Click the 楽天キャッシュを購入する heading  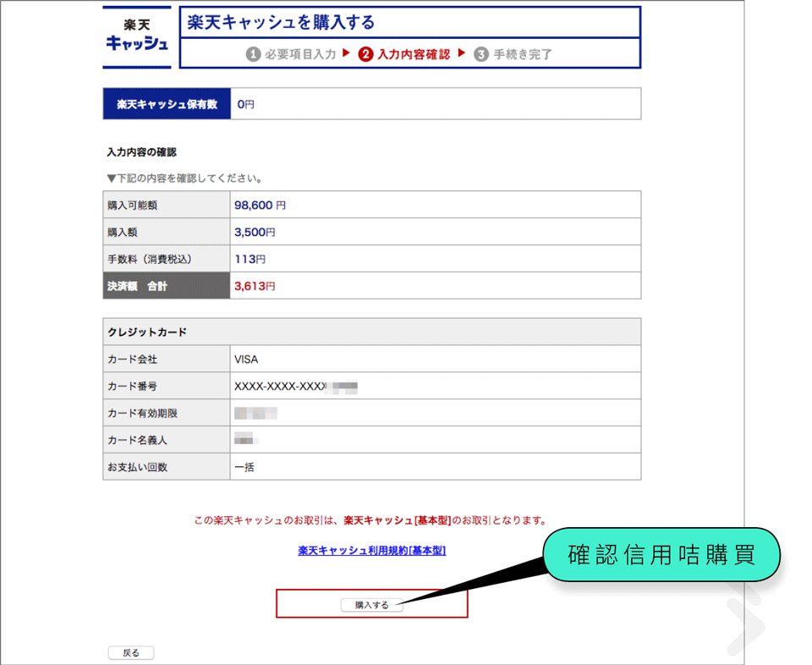[281, 22]
